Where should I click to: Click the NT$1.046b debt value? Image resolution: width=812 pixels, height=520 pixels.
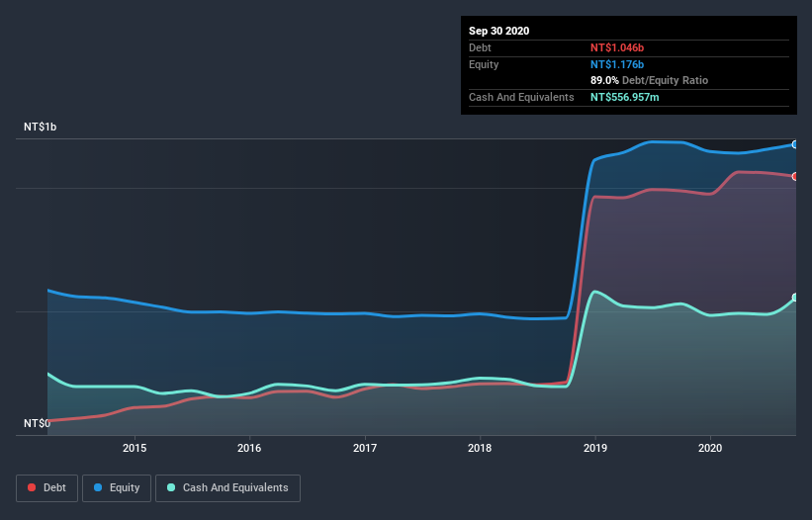pos(617,47)
